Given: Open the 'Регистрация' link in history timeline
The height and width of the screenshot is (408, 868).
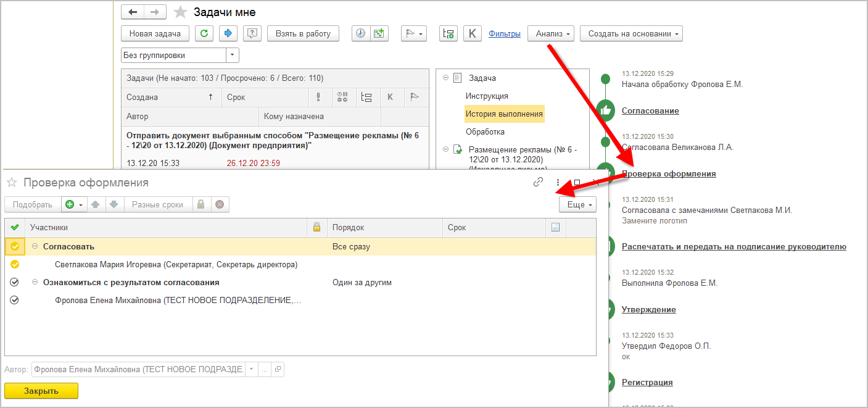Looking at the screenshot, I should coord(647,382).
